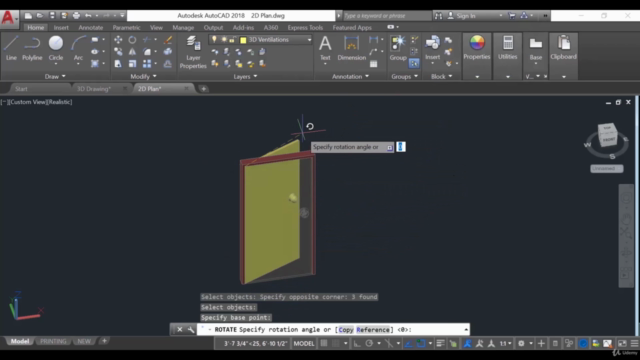Click the Mirror tool icon
The image size is (640, 360).
click(132, 52)
